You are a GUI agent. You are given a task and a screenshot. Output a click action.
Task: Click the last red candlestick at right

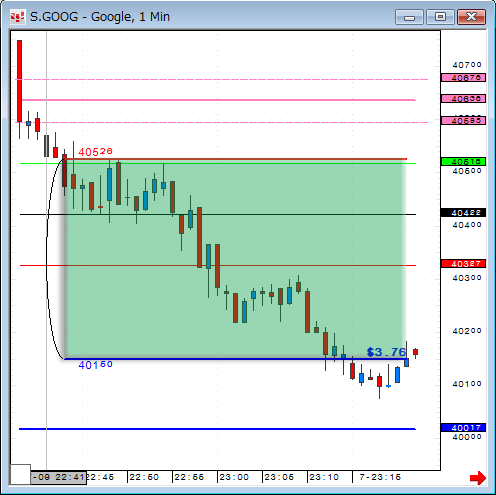coord(415,352)
